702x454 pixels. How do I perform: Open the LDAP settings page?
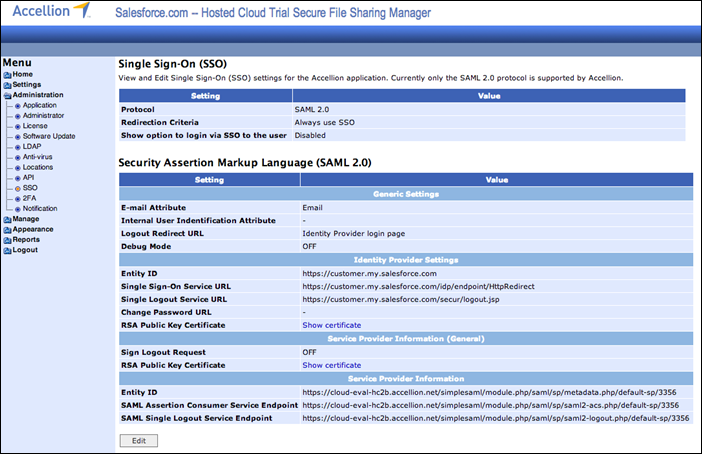(x=32, y=146)
